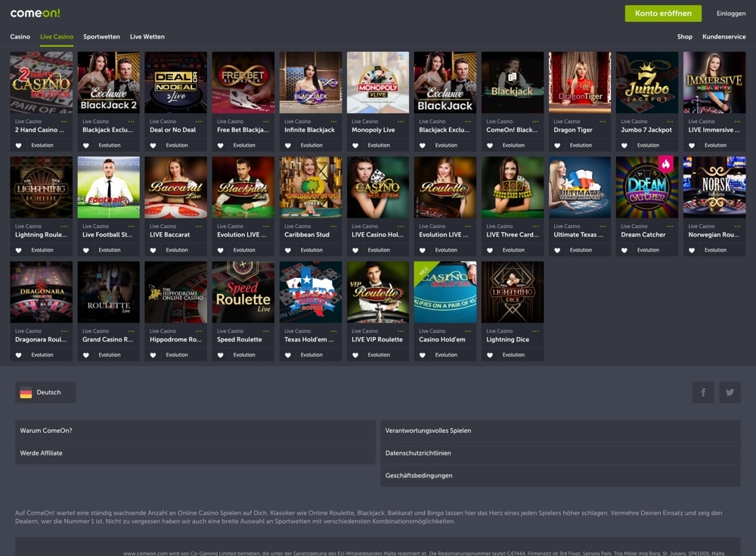Open the Werde Affiliate link
Image resolution: width=756 pixels, height=556 pixels.
pos(195,453)
